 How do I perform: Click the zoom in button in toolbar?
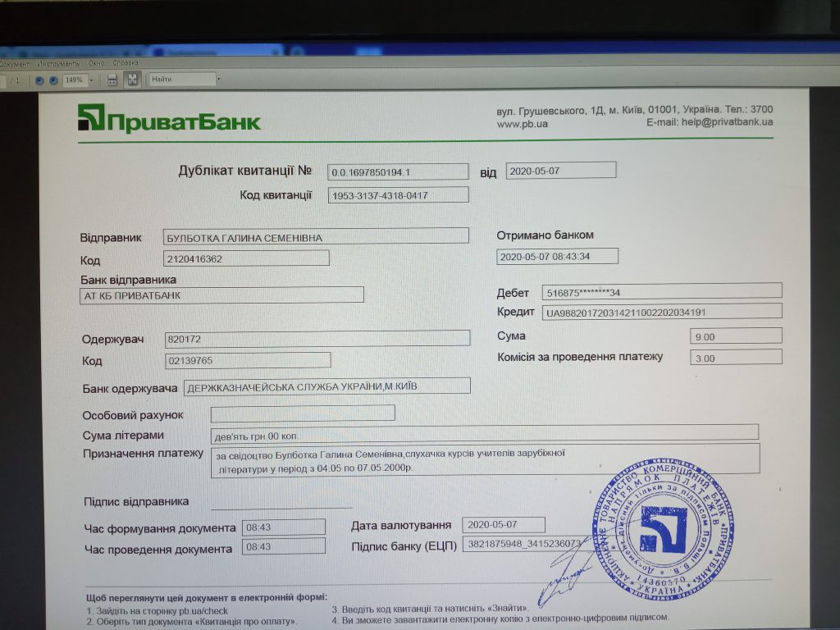click(53, 80)
